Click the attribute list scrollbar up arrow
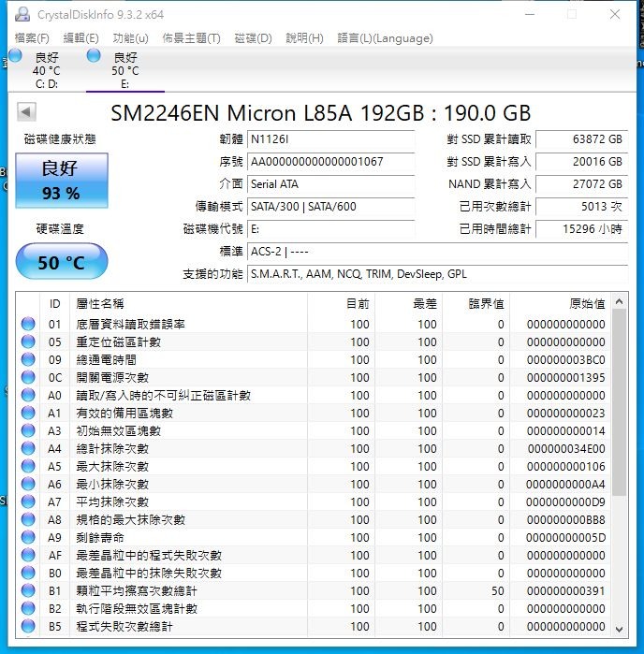 click(x=620, y=301)
